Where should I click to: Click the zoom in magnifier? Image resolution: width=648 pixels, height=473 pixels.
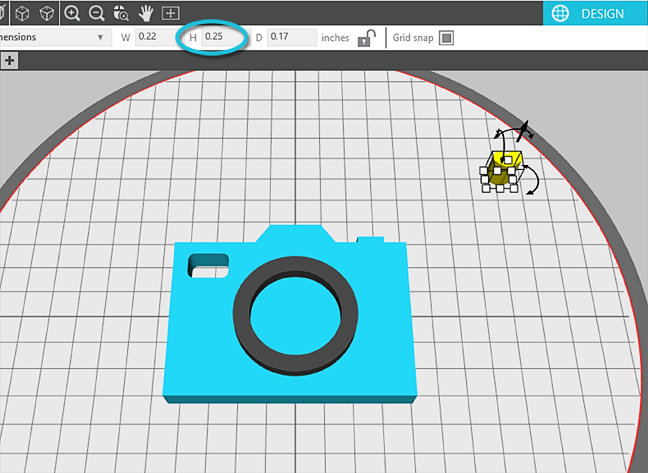[72, 14]
